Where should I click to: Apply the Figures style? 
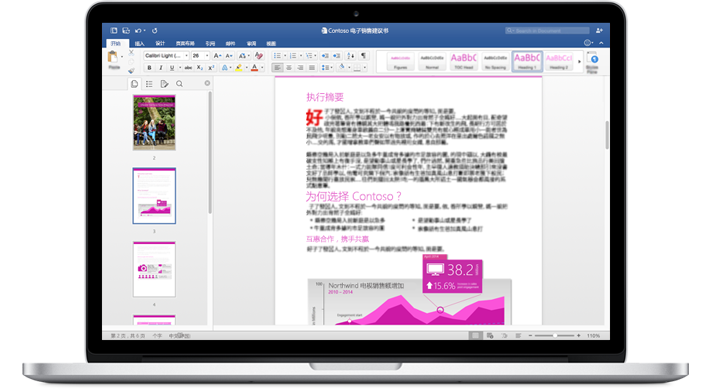(400, 61)
